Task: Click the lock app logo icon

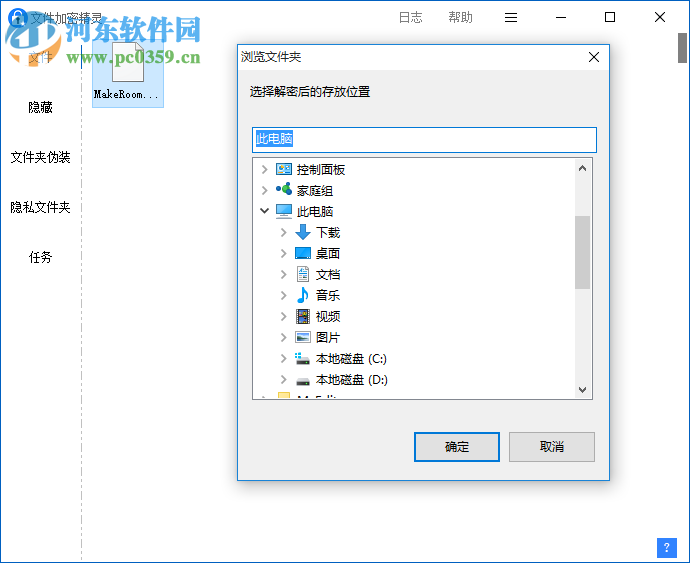Action: coord(18,18)
